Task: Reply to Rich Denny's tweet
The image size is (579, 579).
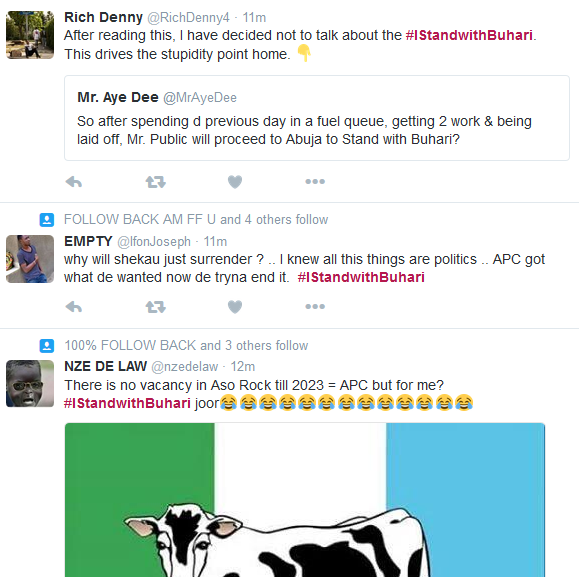Action: pos(73,182)
